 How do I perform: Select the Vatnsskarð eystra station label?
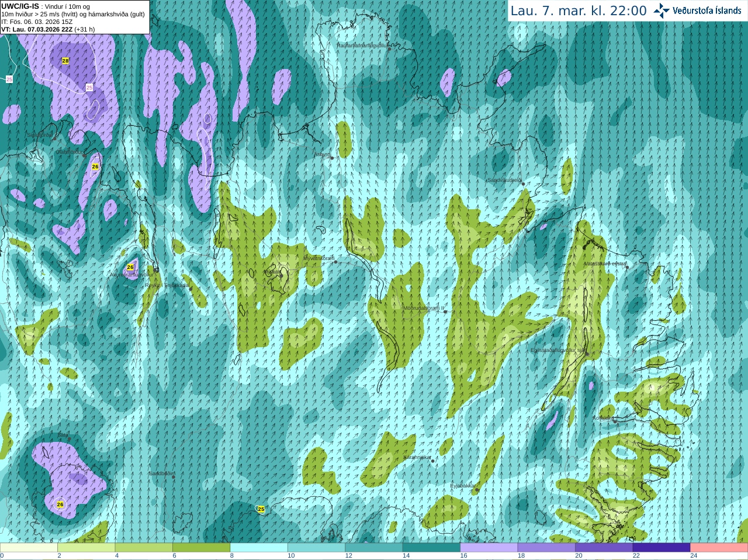[605, 264]
